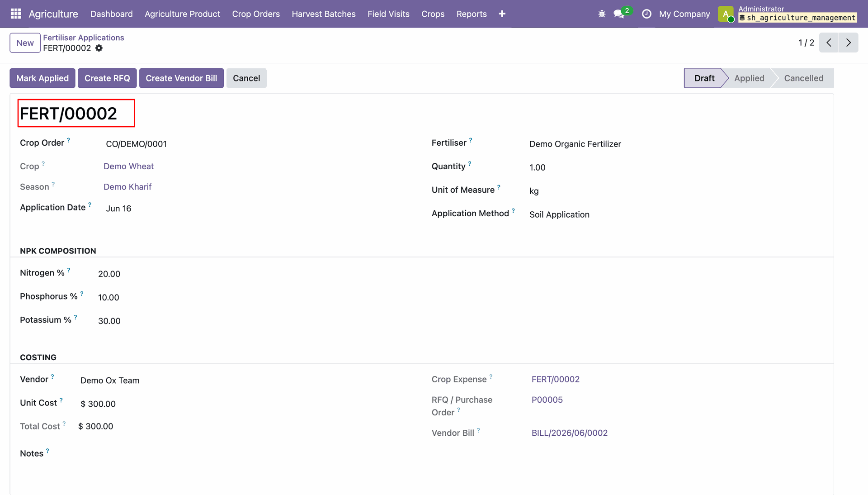Open the debug bug icon menu
This screenshot has width=868, height=495.
tap(602, 14)
